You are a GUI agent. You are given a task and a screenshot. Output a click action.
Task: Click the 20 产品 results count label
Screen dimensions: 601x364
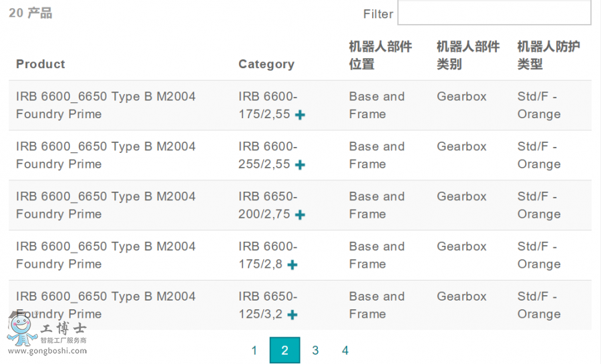pyautogui.click(x=30, y=13)
